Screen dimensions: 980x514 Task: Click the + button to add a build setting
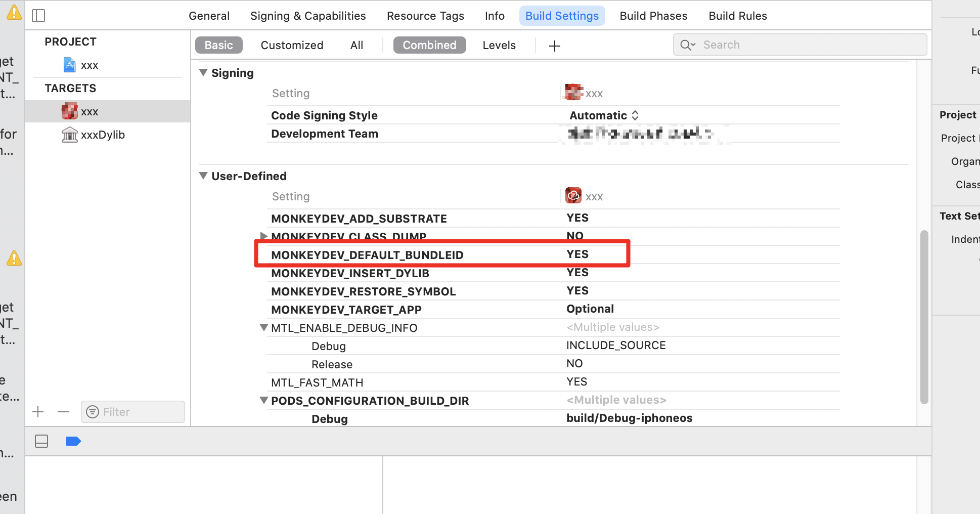pos(554,46)
